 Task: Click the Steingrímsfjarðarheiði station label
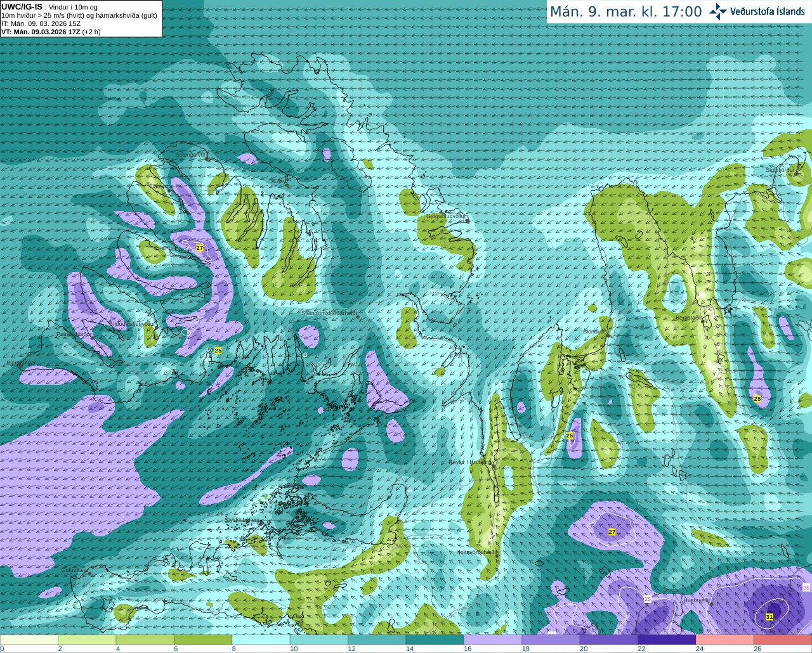point(329,313)
